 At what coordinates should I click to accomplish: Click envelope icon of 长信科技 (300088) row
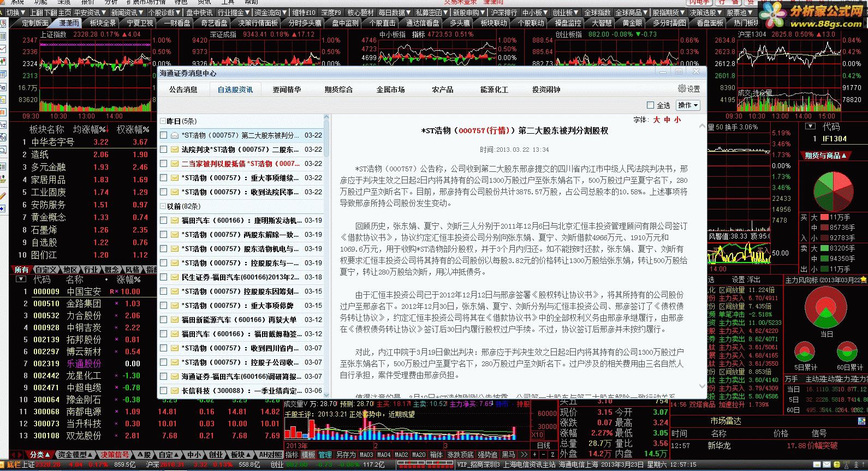[175, 391]
